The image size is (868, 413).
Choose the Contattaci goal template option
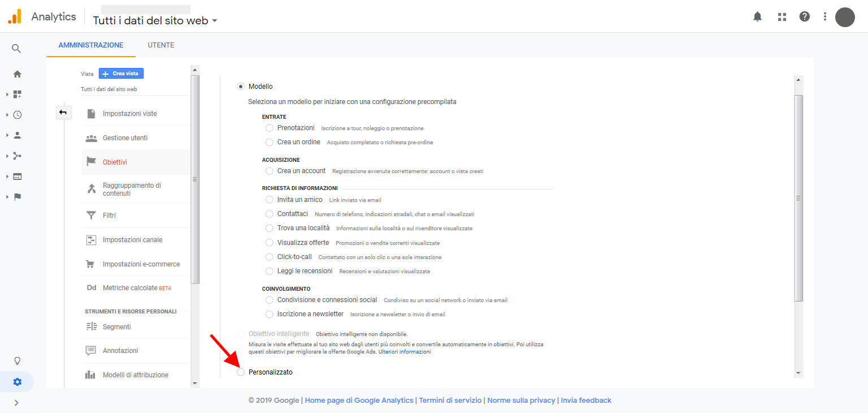(x=269, y=214)
